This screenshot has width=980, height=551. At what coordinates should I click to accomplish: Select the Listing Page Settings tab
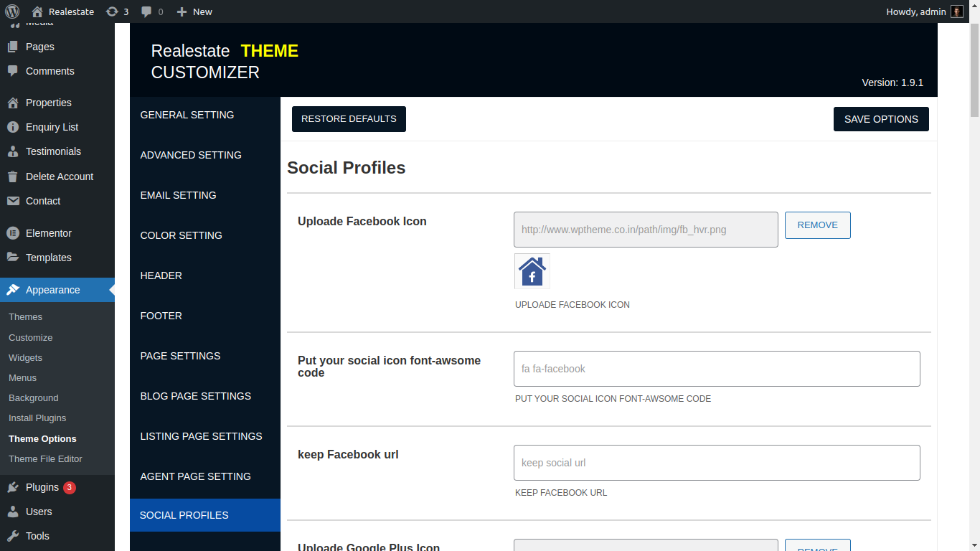202,436
